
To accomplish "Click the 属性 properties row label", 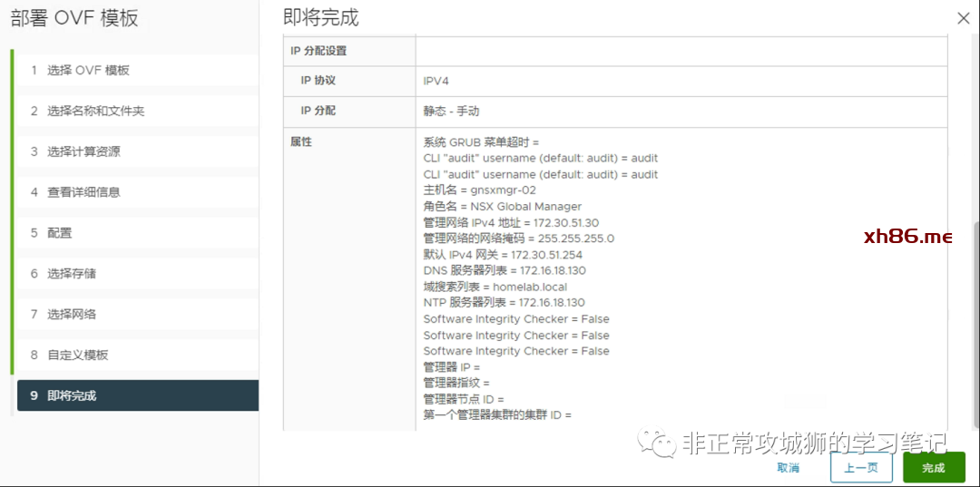I will [x=301, y=142].
